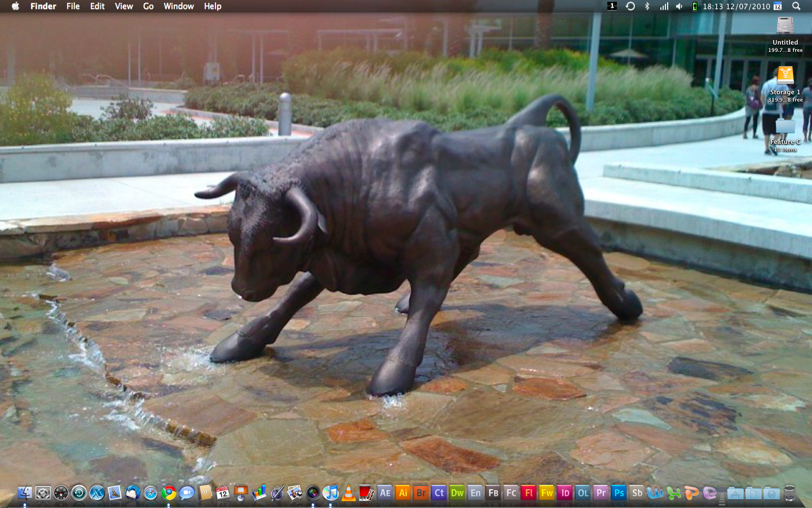Open Microsoft Word from the Dock
This screenshot has height=508, width=812.
tap(655, 493)
